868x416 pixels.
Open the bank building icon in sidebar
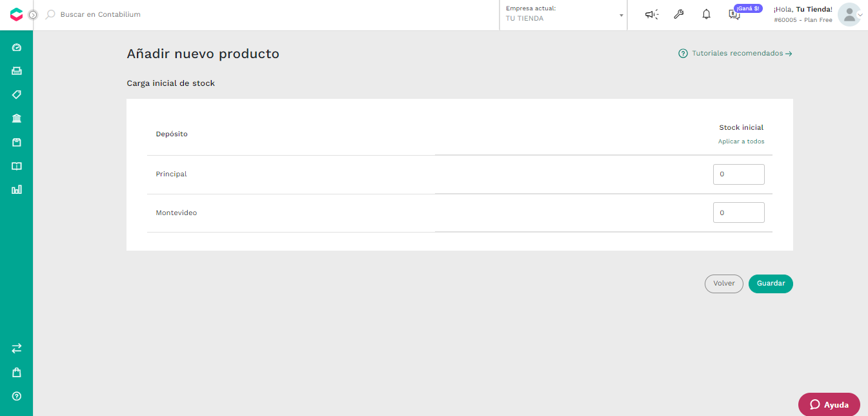click(x=17, y=118)
